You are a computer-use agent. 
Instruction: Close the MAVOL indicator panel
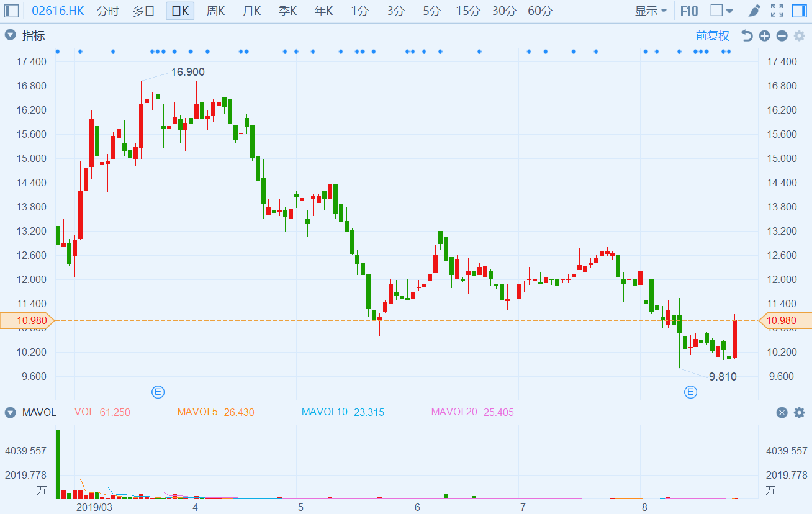(782, 412)
